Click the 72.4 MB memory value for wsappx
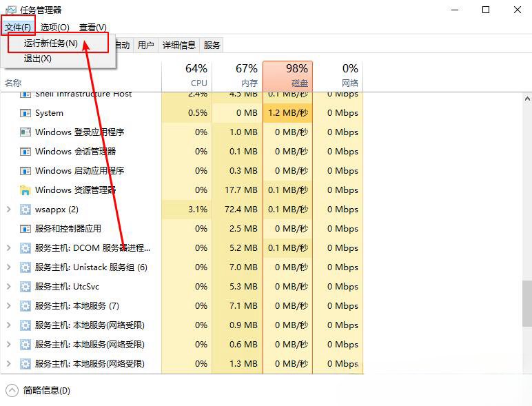Screen dimensions: 532x406 point(241,210)
